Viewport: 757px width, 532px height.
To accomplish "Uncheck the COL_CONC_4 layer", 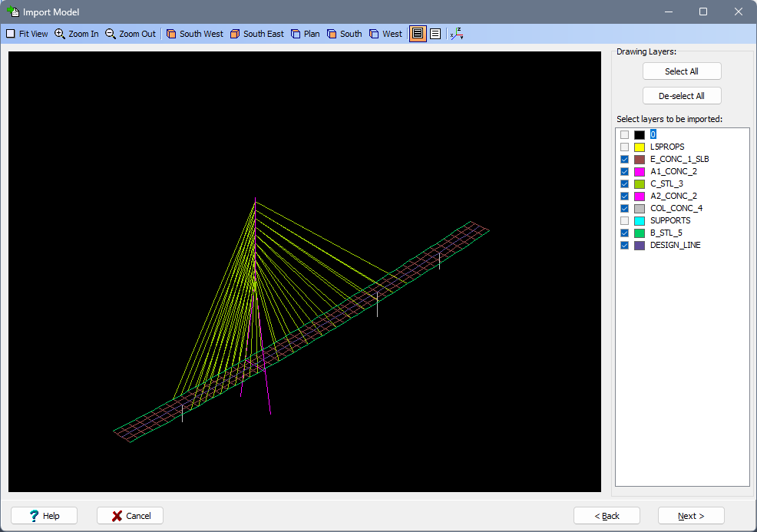I will (x=624, y=208).
